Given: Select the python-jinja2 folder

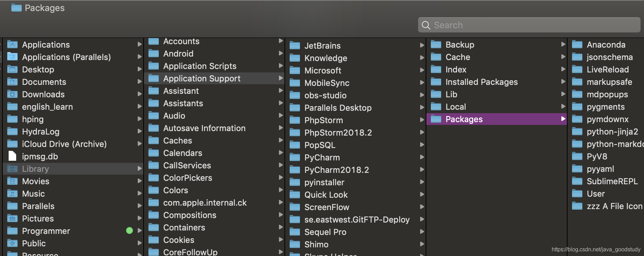Looking at the screenshot, I should pos(606,131).
